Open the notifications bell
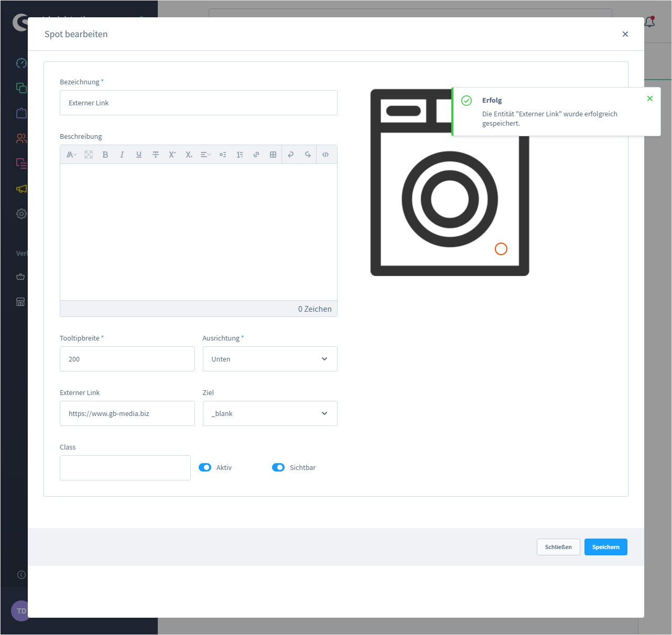 point(650,22)
